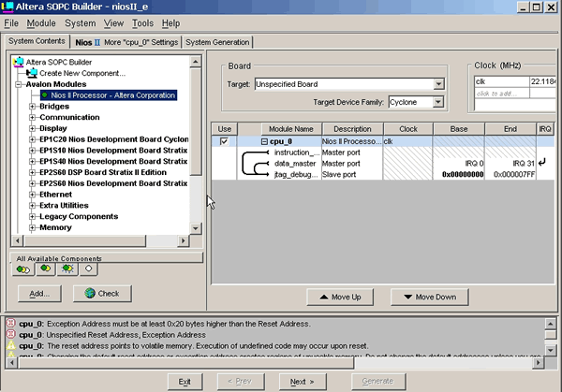Click the green dot beside Nios II Processor
Viewport: 562px width, 392px height.
click(x=45, y=94)
